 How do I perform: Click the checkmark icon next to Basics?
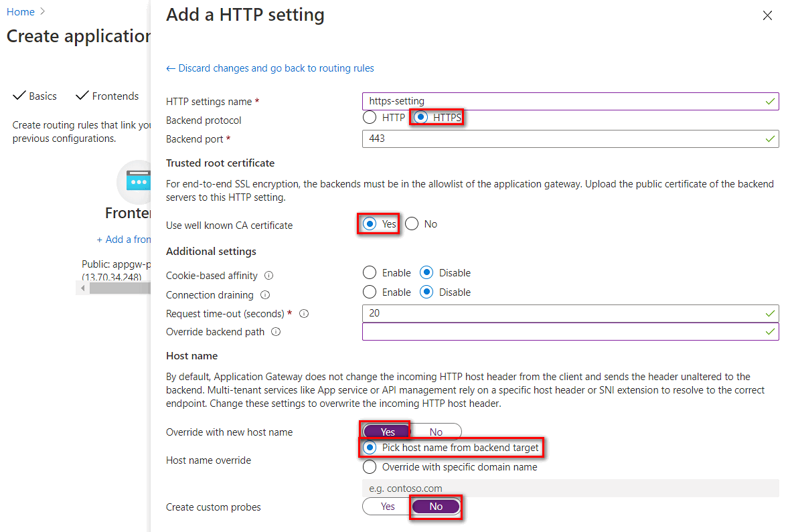(19, 95)
